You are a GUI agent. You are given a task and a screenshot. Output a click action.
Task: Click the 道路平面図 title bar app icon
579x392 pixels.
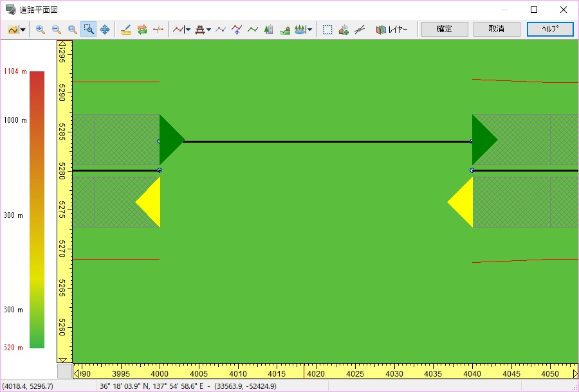tap(11, 10)
